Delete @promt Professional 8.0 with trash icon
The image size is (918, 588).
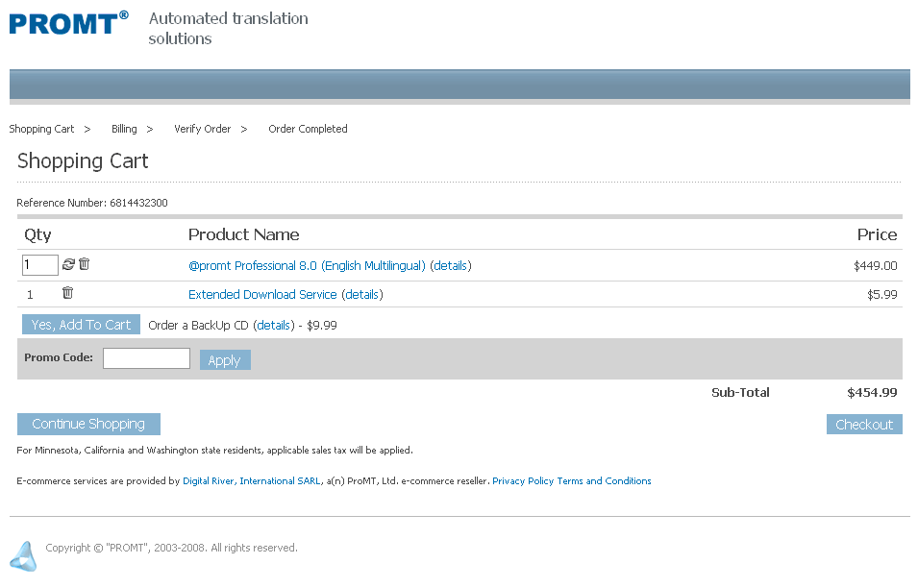point(85,264)
